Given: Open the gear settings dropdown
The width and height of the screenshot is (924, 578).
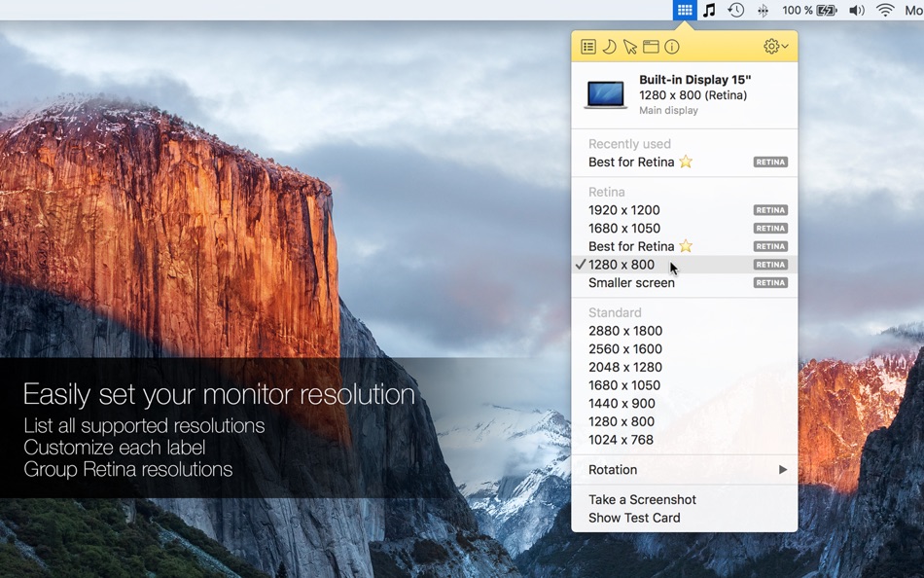Looking at the screenshot, I should click(775, 46).
